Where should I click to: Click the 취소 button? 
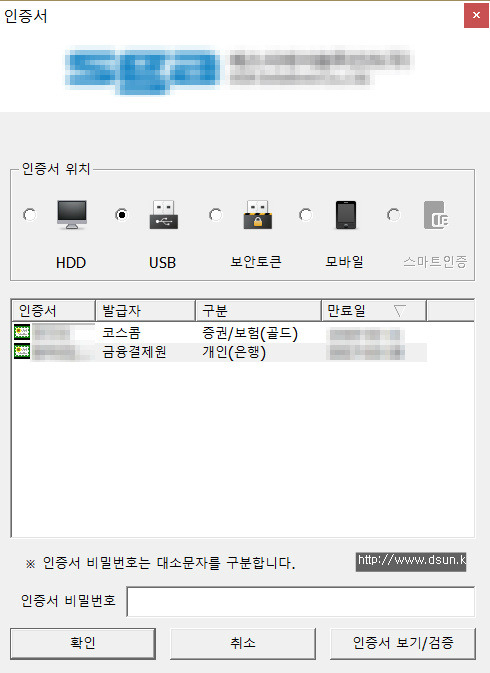pyautogui.click(x=243, y=643)
